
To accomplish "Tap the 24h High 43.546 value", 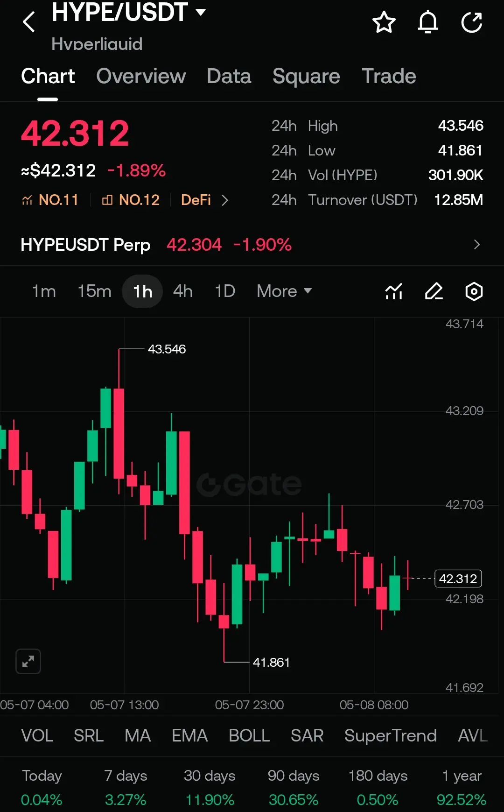I will tap(461, 126).
